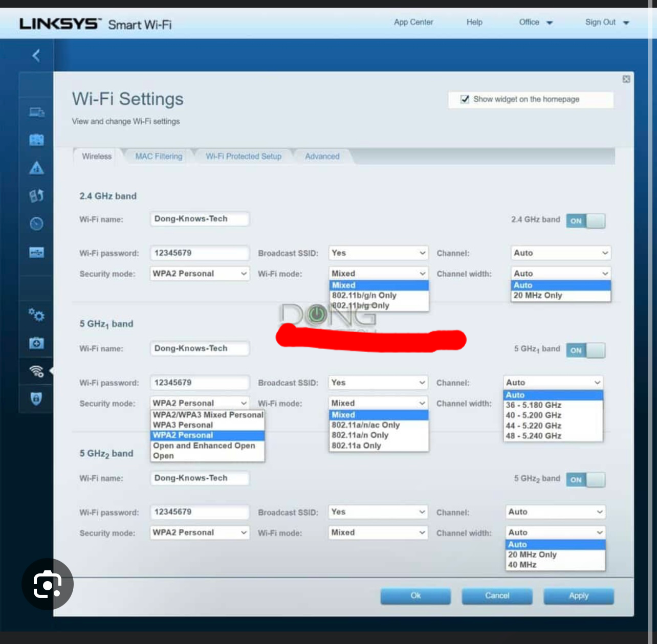Open 2.4 GHz Channel dropdown
Screen dimensions: 657x644
(561, 253)
